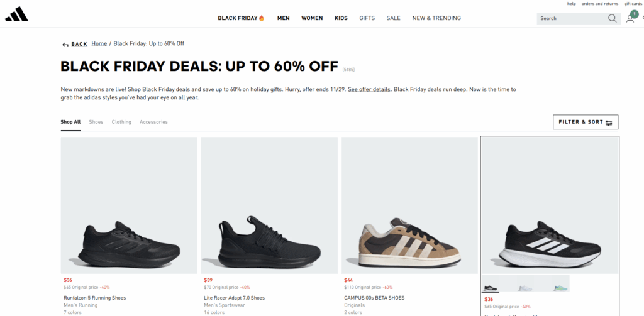
Task: Go to the Home breadcrumb link
Action: click(x=99, y=43)
